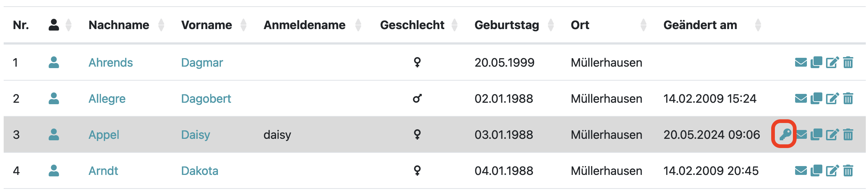Edit Dagobert Allegre's profile via pencil icon
This screenshot has width=868, height=190.
tap(832, 99)
